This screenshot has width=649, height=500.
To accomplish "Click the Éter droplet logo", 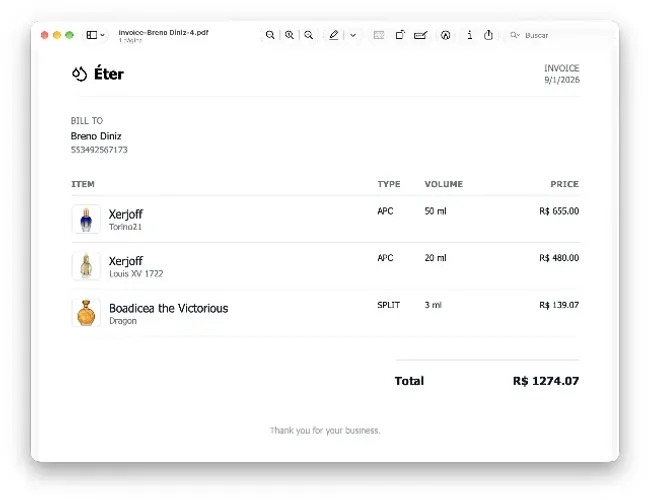I will click(79, 74).
